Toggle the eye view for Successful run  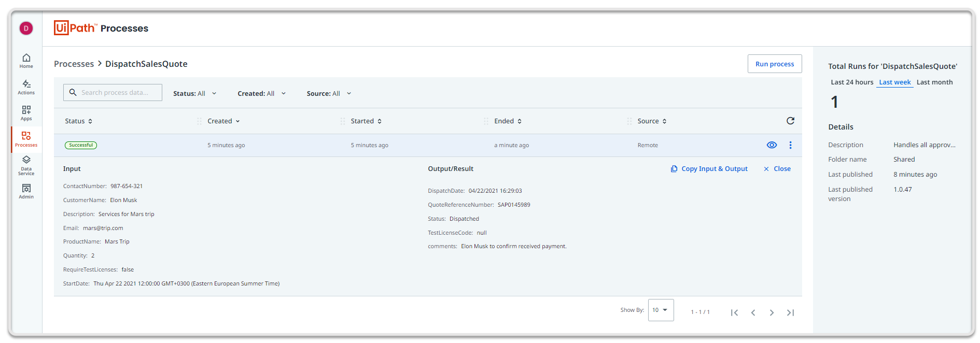[x=772, y=145]
